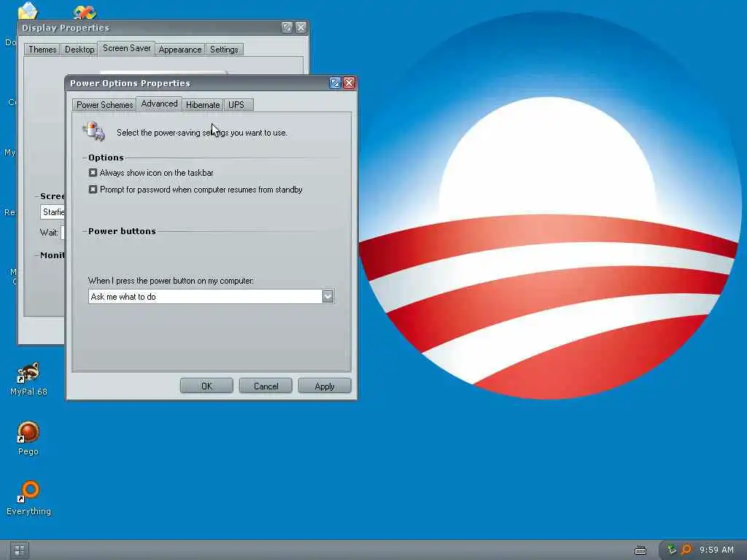Screen dimensions: 747x560
Task: Select the Advanced tab in Power Options
Action: pos(159,104)
